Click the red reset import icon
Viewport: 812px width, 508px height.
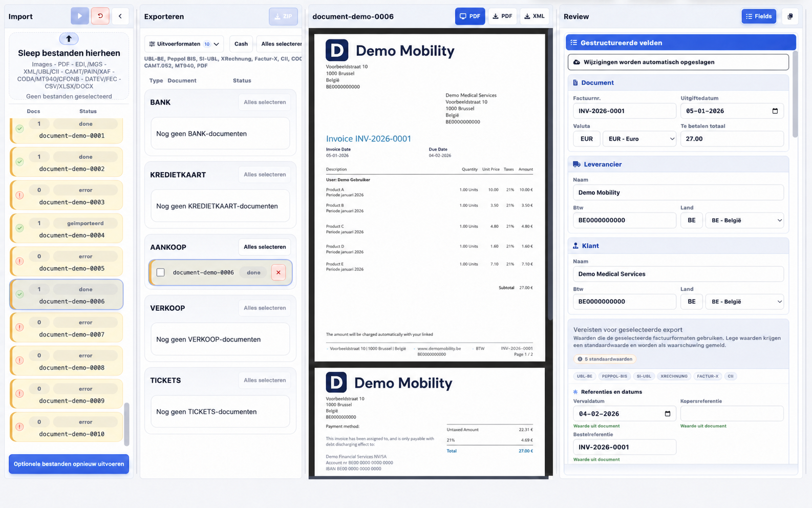point(100,16)
